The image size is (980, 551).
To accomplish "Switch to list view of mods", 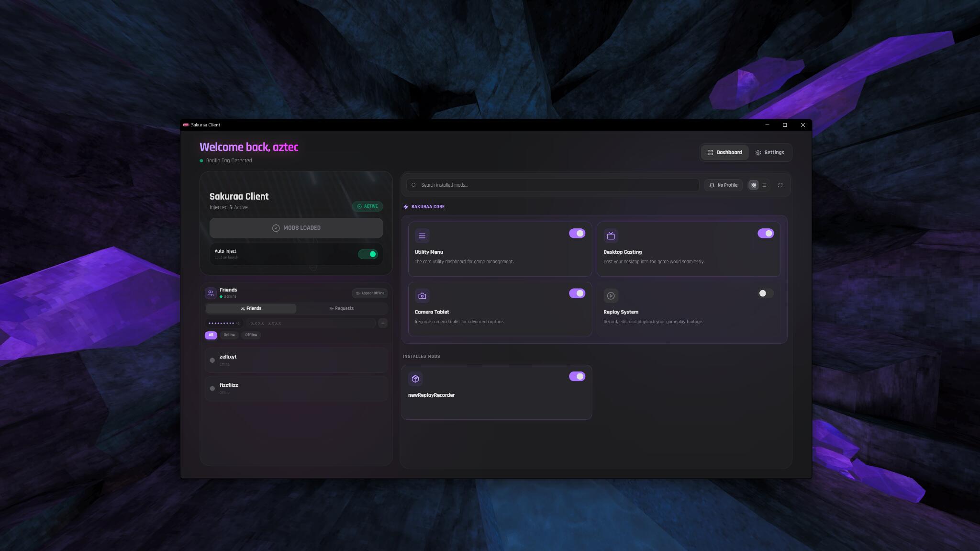I will tap(764, 185).
